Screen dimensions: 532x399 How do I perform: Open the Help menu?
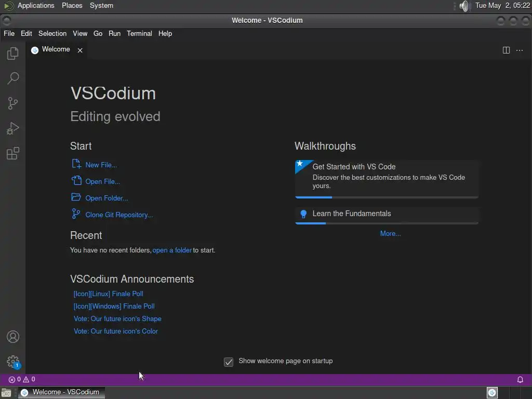pos(165,34)
